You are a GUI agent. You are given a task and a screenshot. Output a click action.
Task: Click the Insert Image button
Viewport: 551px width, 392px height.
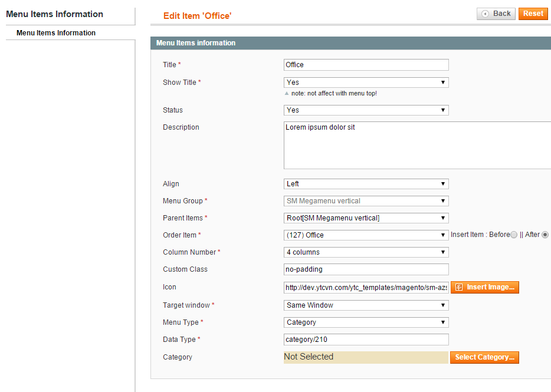484,287
